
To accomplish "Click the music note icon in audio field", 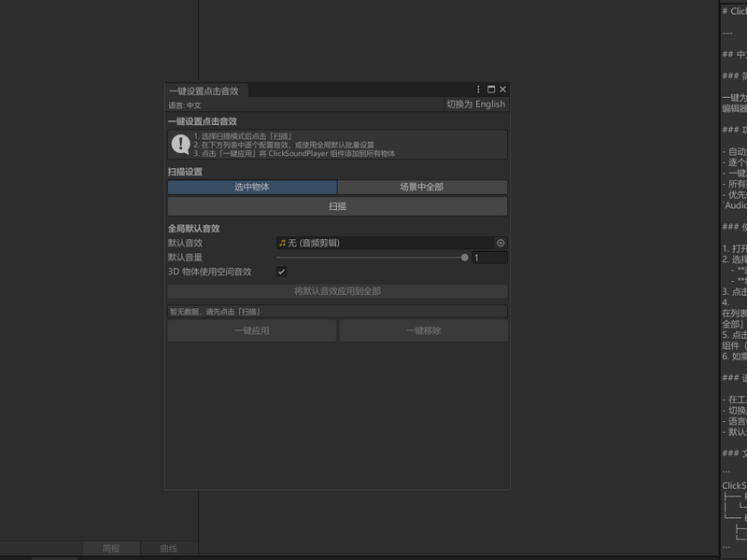I will tap(283, 244).
